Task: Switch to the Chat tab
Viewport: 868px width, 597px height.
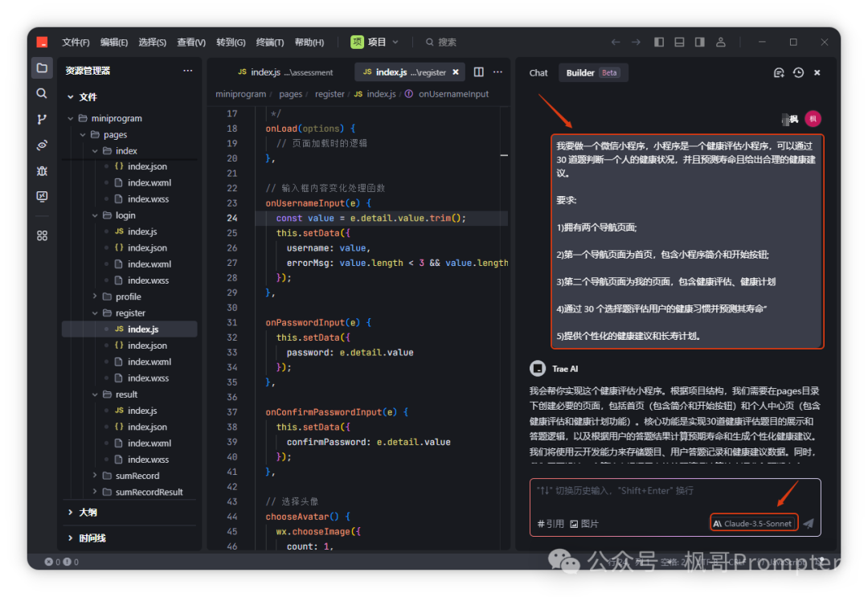Action: click(x=538, y=72)
